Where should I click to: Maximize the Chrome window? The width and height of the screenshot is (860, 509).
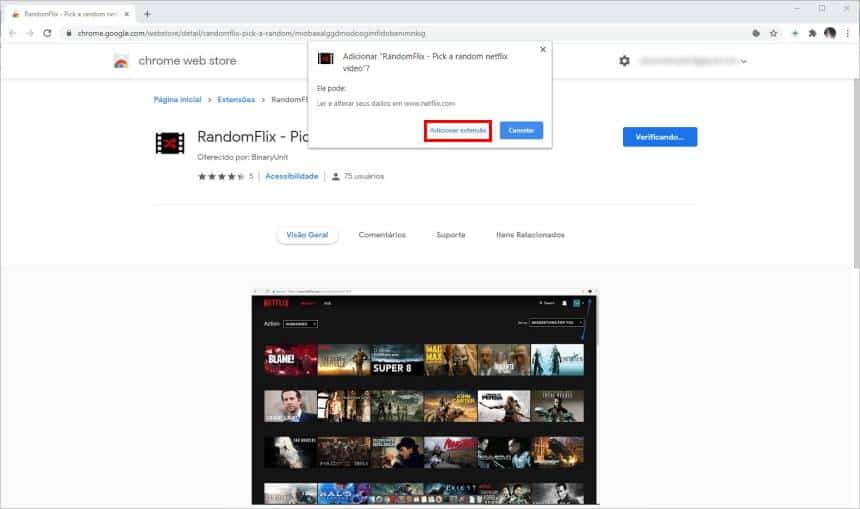(x=822, y=9)
